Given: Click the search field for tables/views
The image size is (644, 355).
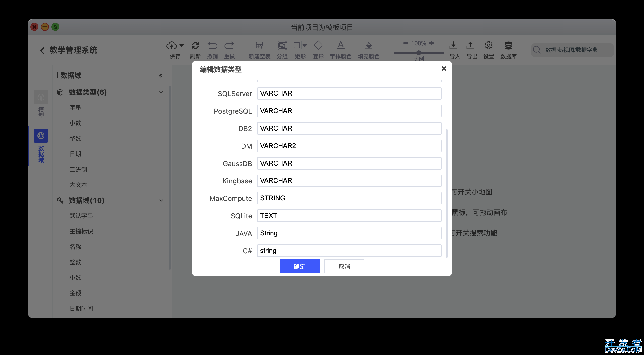Looking at the screenshot, I should pos(572,50).
